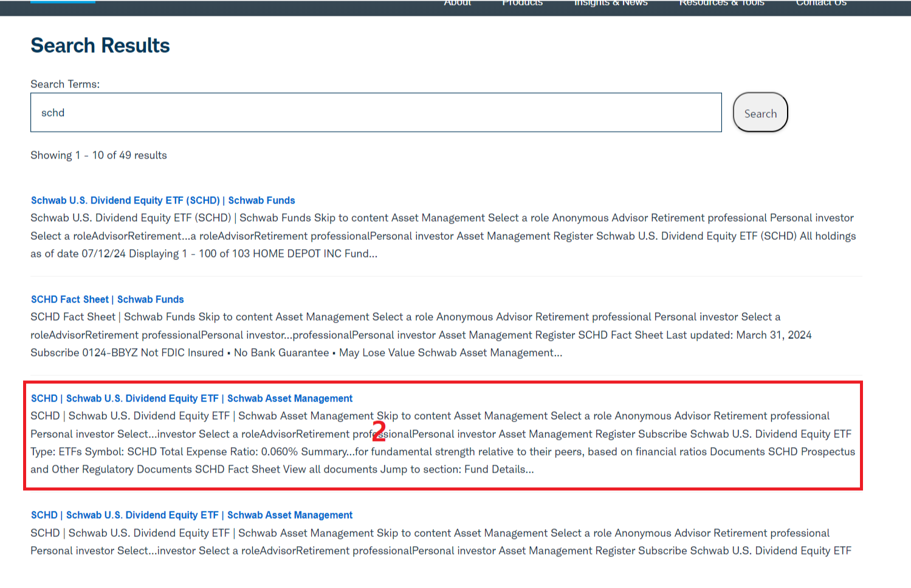Open the last SCHD Asset Management result link
Viewport: 911px width, 588px height.
tap(191, 515)
